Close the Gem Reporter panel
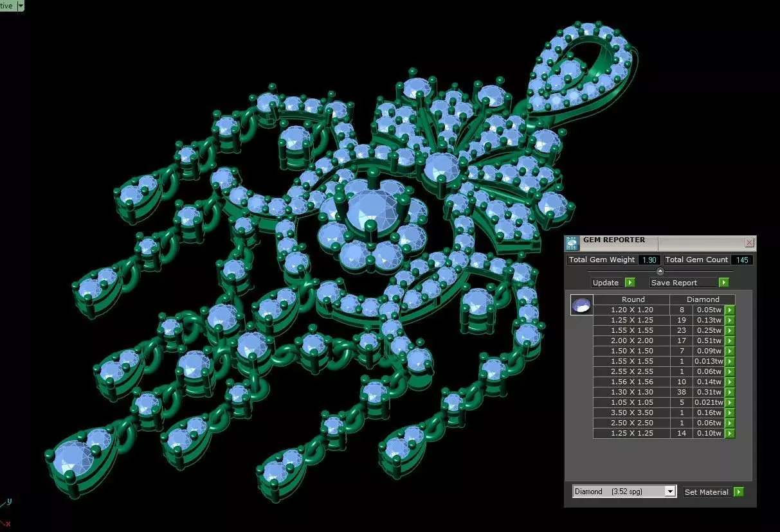780x532 pixels. [x=750, y=243]
